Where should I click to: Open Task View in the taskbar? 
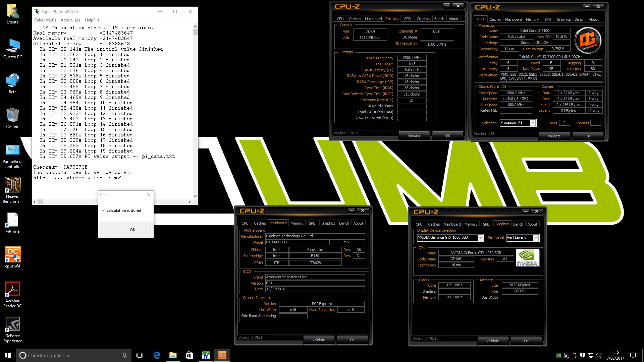click(x=140, y=355)
